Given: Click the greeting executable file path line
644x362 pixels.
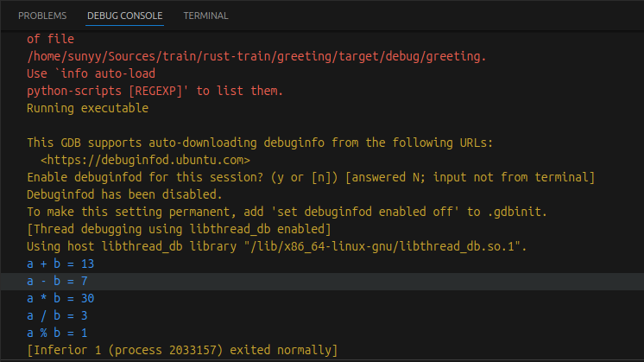Looking at the screenshot, I should pyautogui.click(x=256, y=56).
